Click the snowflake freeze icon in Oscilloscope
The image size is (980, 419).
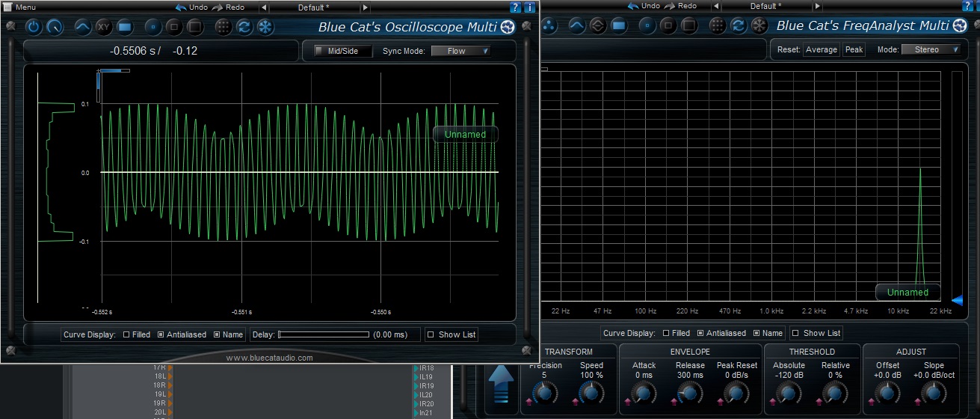265,27
